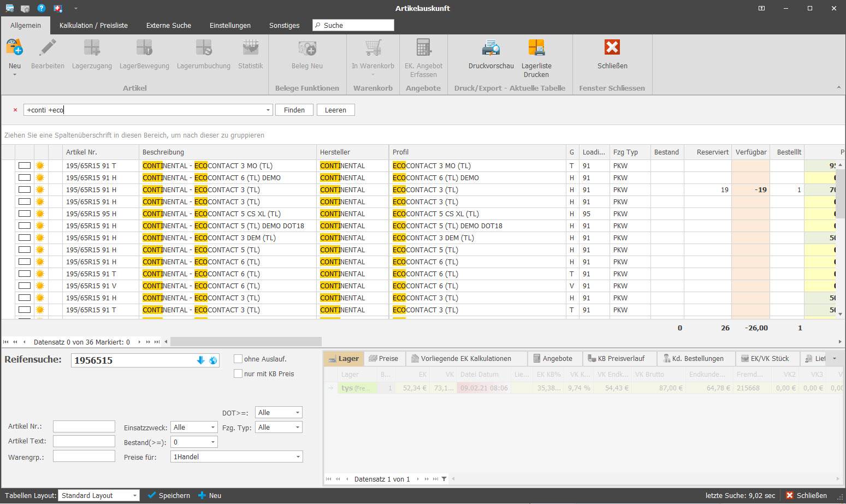Open Fzg. Typ dropdown

point(298,427)
